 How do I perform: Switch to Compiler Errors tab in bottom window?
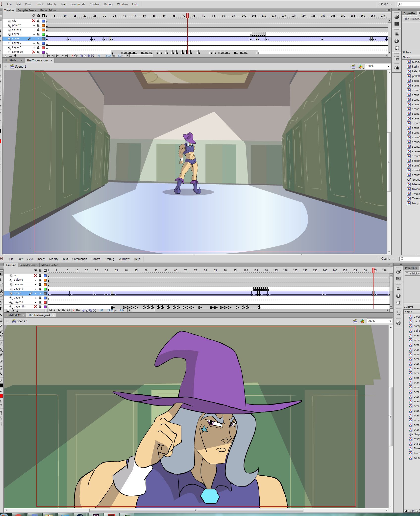[x=28, y=265]
